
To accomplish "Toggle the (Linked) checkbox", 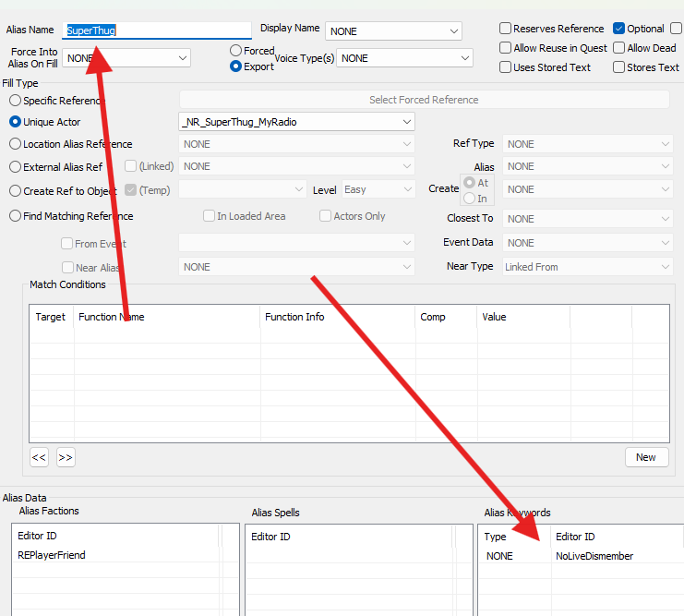I will click(130, 166).
